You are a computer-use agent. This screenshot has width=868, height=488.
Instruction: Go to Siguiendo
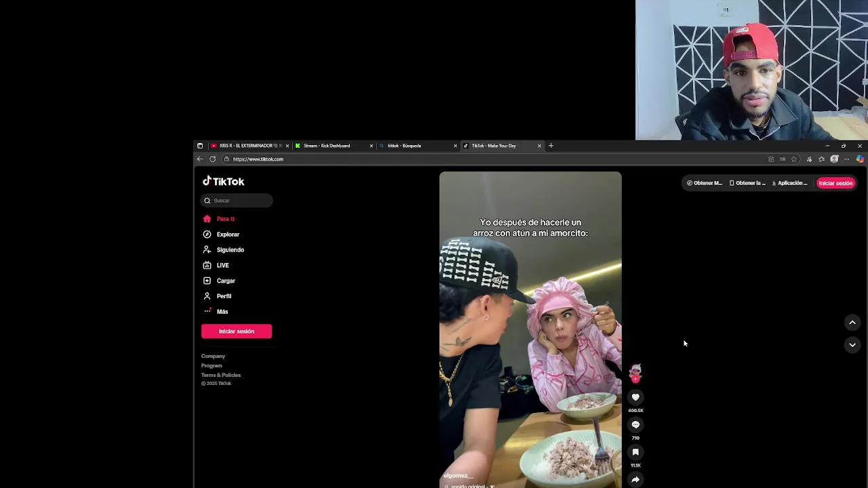pyautogui.click(x=223, y=250)
